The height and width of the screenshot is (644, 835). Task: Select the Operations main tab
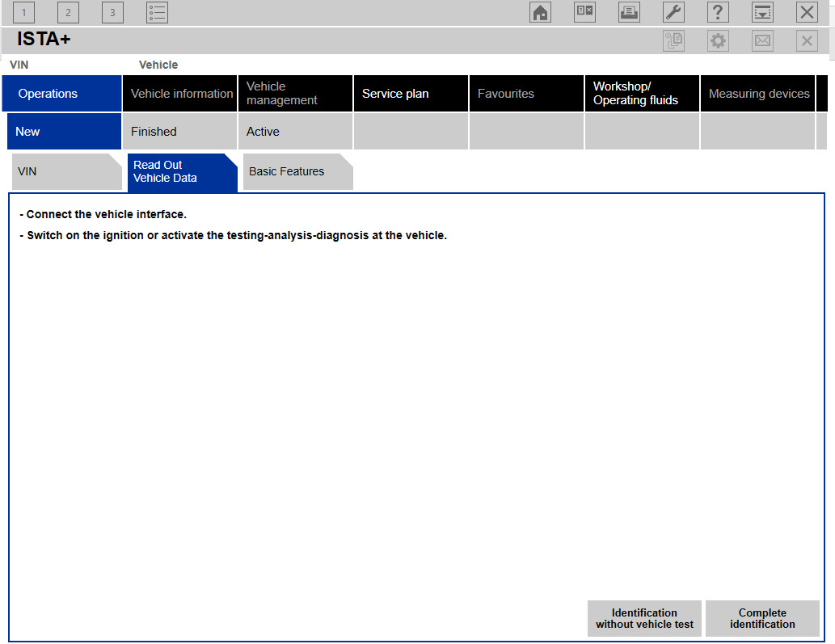point(61,94)
